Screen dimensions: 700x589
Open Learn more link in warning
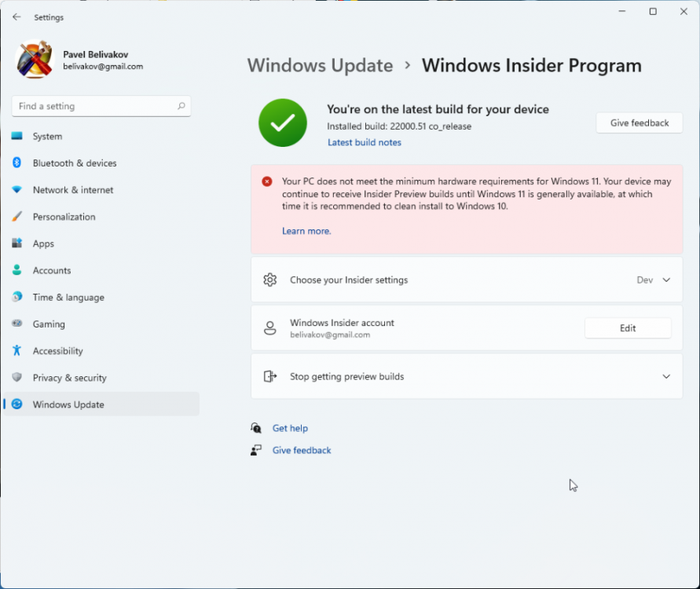point(306,231)
